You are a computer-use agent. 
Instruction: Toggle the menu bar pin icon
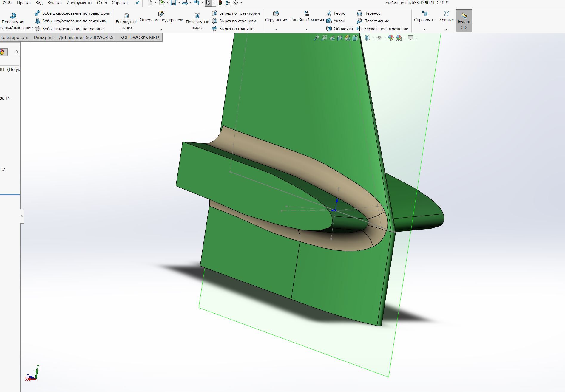137,3
